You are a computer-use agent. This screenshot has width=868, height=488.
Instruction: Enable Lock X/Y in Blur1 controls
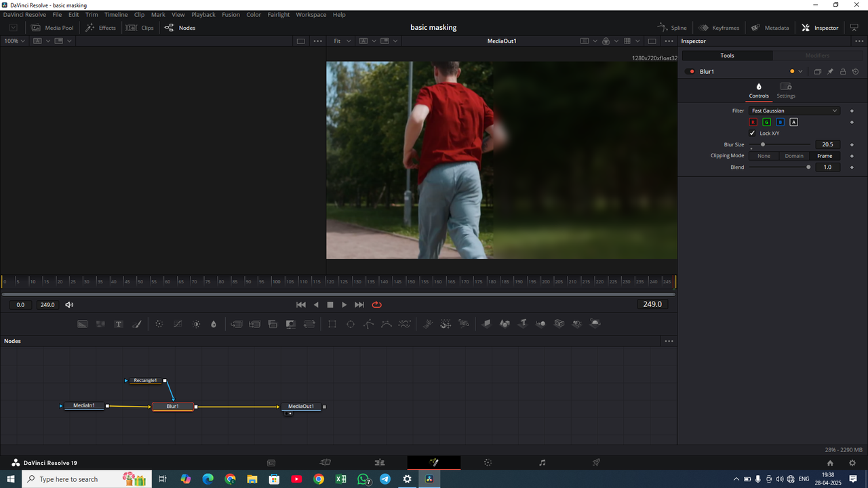tap(752, 133)
